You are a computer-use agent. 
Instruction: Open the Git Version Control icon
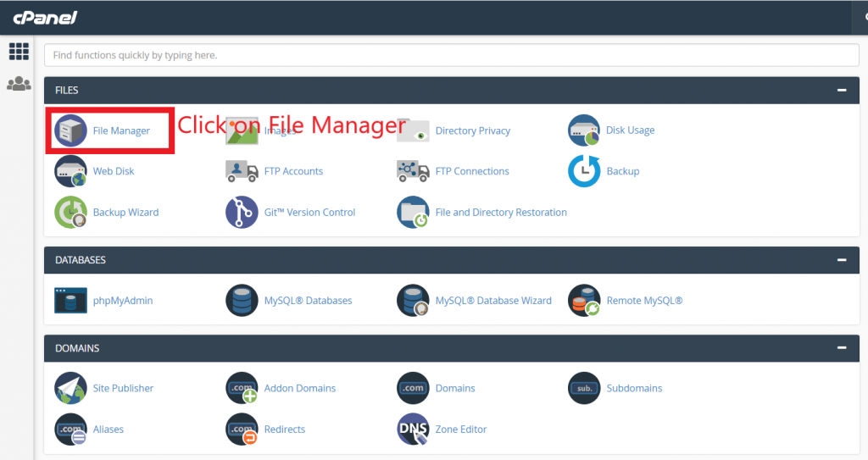242,212
